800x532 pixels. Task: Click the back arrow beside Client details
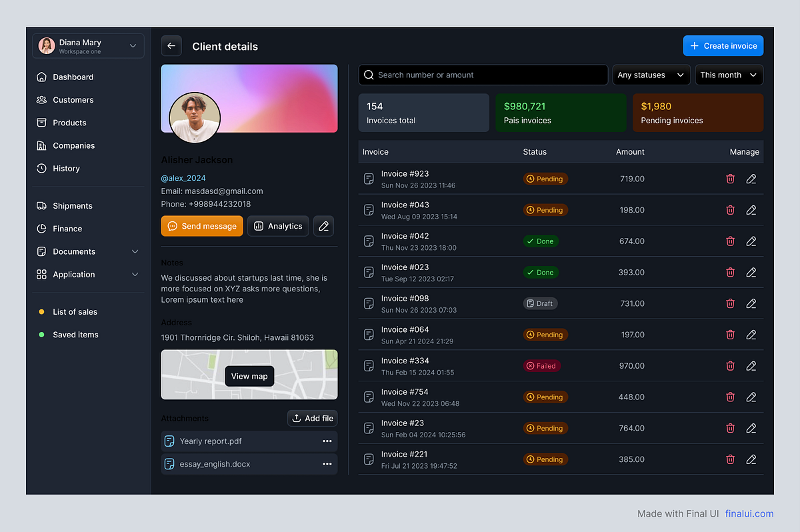171,45
